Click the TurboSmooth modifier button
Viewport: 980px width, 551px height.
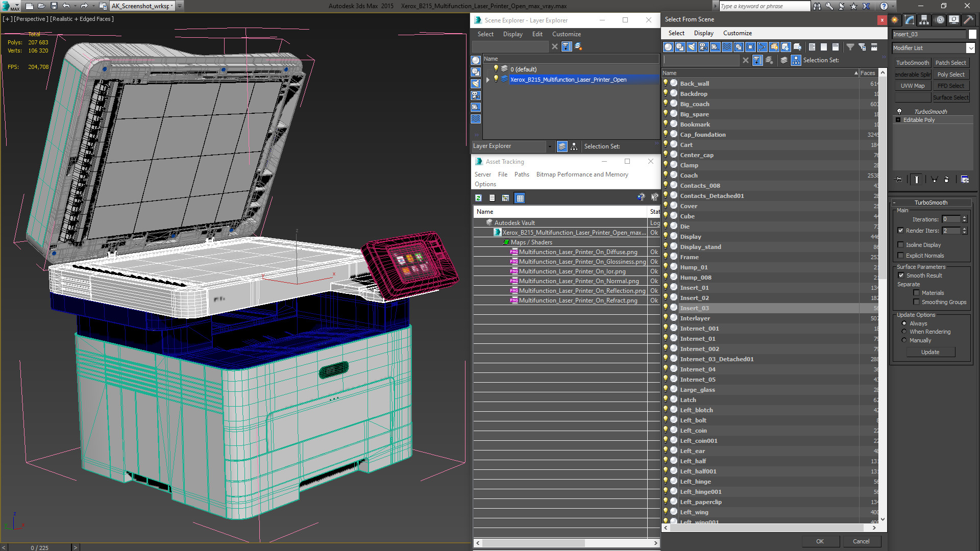913,63
